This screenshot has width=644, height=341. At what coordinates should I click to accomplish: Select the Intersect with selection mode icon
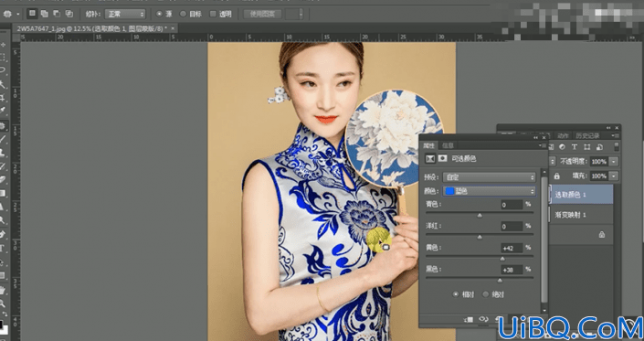click(x=69, y=14)
